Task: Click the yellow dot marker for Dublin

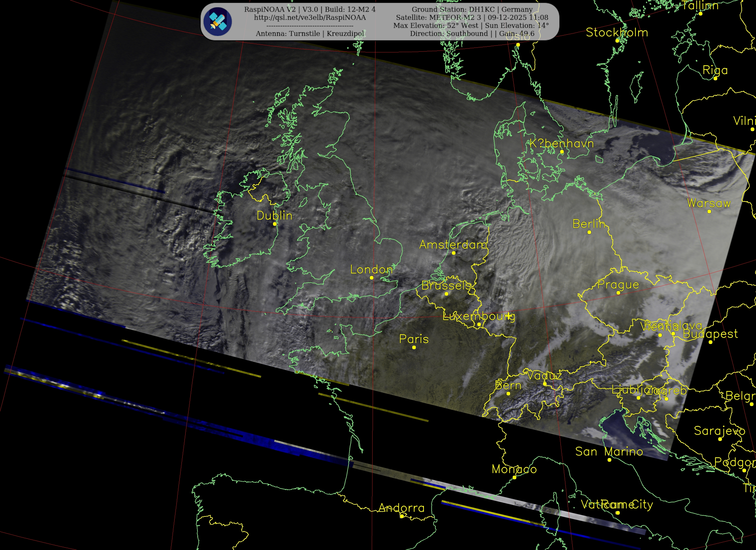Action: coord(275,224)
